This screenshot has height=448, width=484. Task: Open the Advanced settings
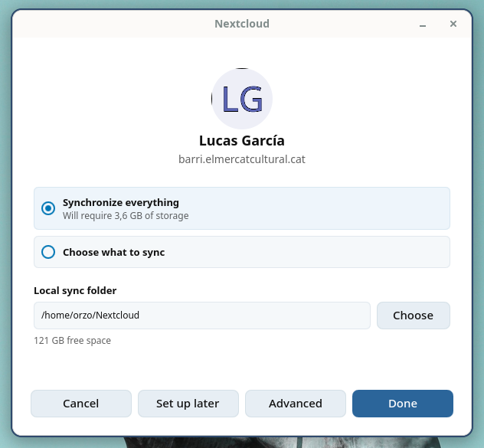point(295,404)
